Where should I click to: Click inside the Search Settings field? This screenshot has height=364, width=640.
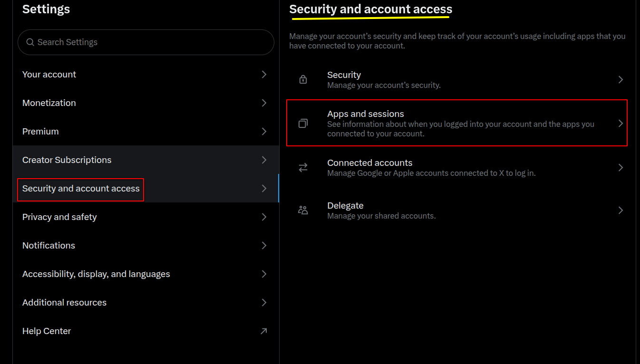tap(143, 42)
